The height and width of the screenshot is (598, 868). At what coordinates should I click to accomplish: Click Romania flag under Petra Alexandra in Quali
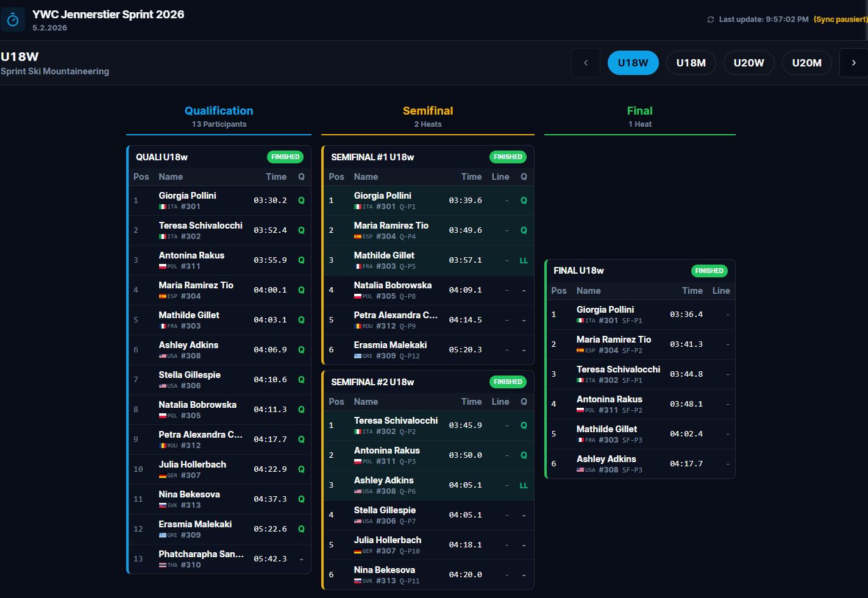163,446
